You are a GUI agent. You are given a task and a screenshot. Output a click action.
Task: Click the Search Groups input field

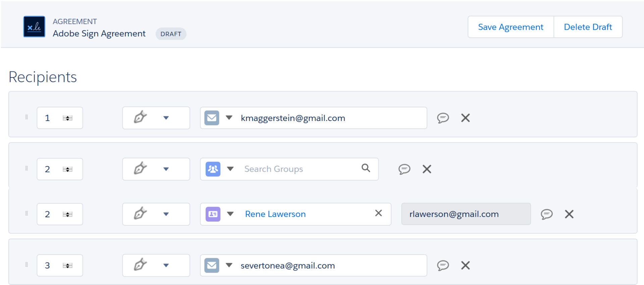pos(299,169)
